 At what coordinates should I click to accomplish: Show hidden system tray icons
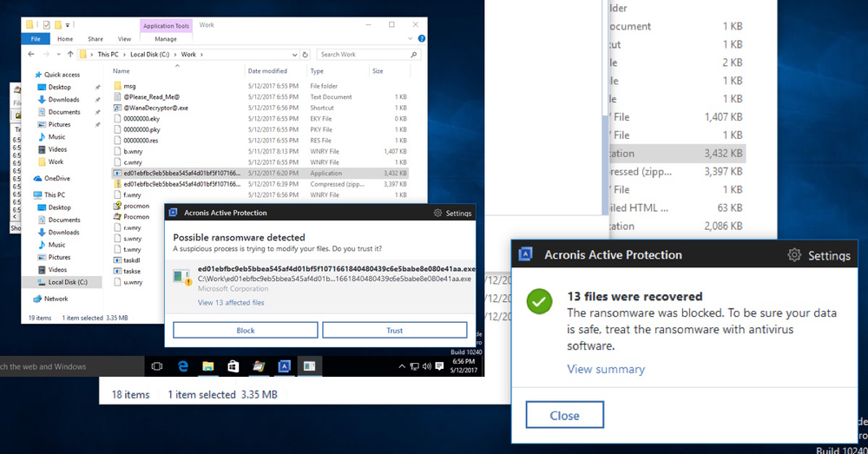click(402, 366)
